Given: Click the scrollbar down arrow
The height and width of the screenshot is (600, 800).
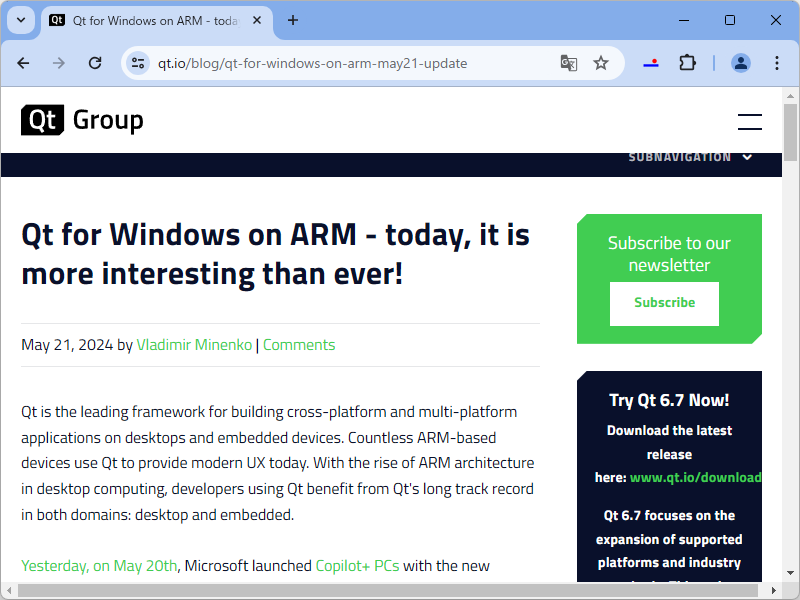Looking at the screenshot, I should (790, 573).
